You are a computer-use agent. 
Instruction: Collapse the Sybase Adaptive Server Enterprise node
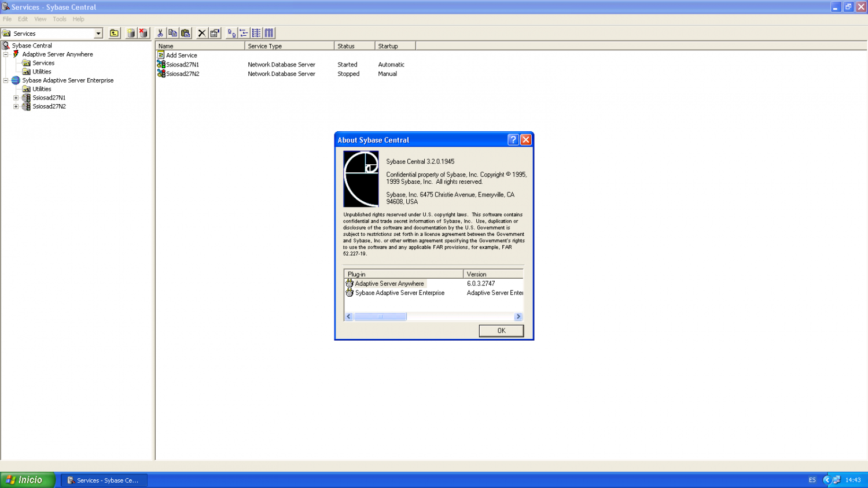click(6, 80)
